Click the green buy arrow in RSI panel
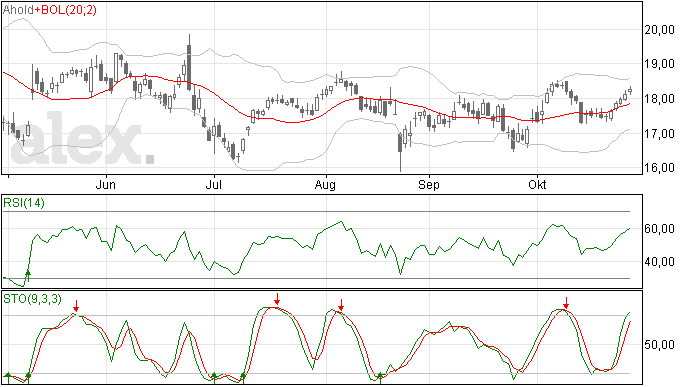The height and width of the screenshot is (387, 690). point(28,276)
